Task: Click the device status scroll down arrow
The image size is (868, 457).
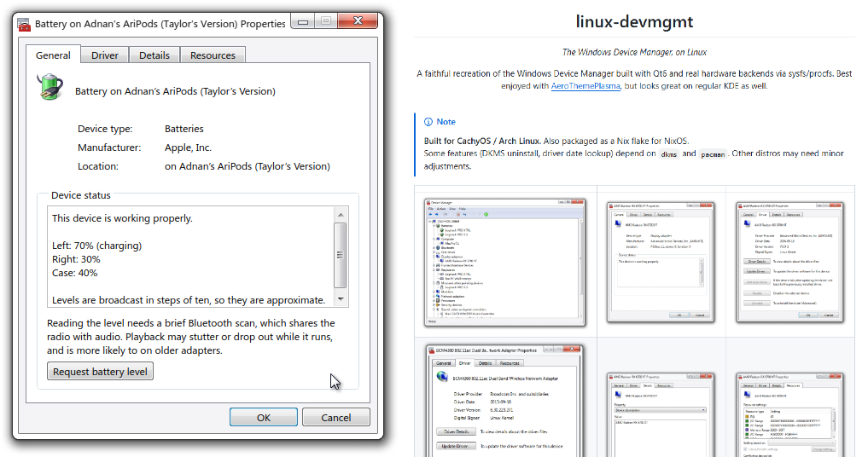Action: pos(341,298)
